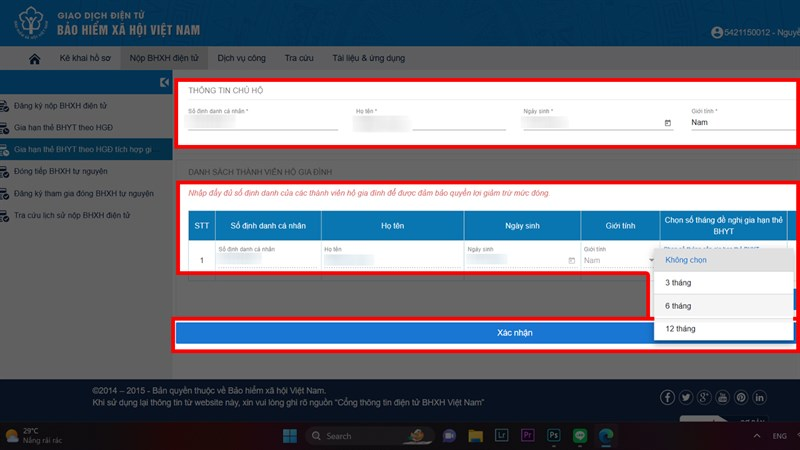
Task: Select the 3 tháng option
Action: (723, 283)
